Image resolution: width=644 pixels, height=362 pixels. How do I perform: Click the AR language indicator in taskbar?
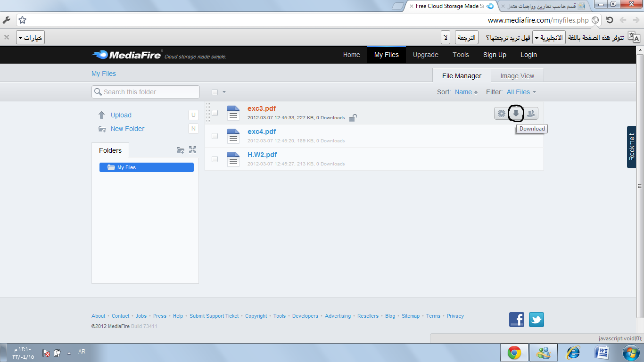coord(82,352)
